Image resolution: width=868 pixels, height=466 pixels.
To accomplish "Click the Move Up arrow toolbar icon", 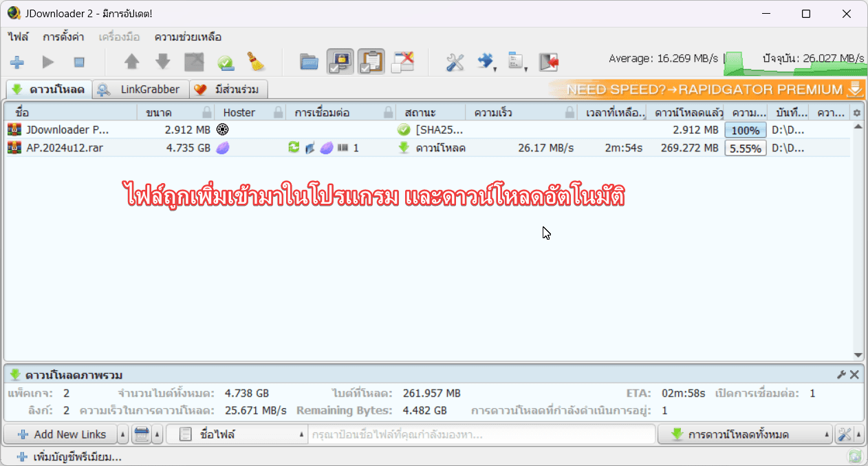I will [131, 62].
